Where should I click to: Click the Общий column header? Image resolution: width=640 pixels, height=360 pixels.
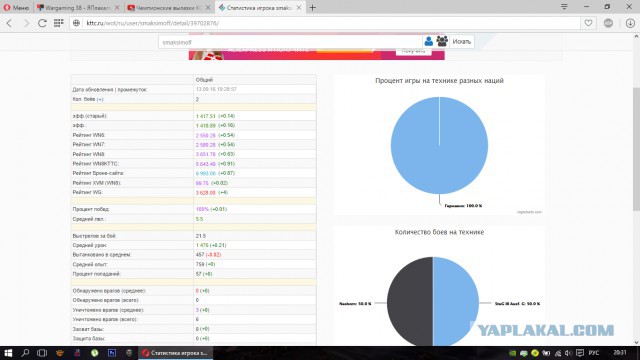(204, 80)
